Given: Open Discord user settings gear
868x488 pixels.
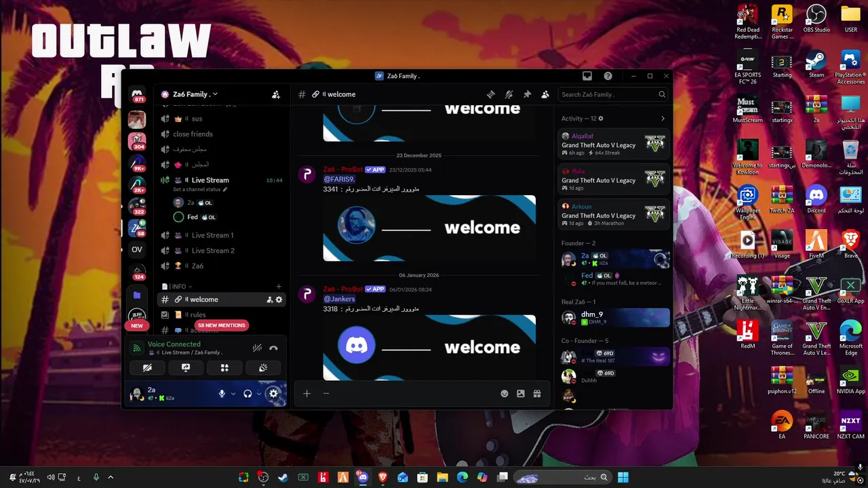Looking at the screenshot, I should 273,394.
